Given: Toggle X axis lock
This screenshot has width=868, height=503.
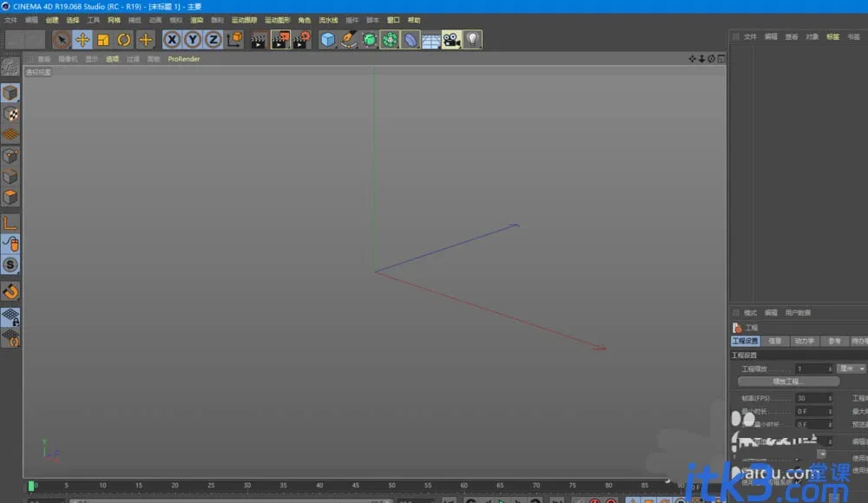Looking at the screenshot, I should pyautogui.click(x=172, y=40).
